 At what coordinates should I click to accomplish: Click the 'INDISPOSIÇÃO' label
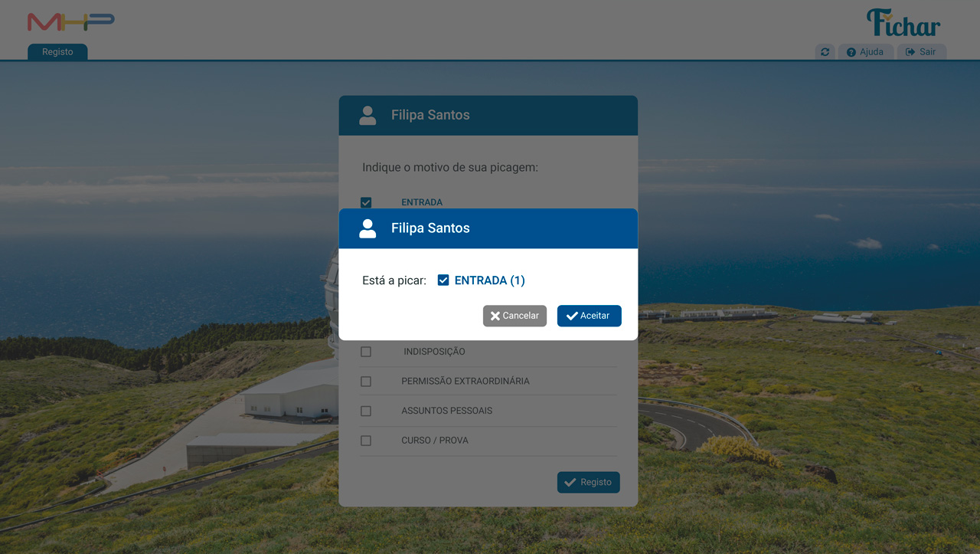tap(435, 352)
